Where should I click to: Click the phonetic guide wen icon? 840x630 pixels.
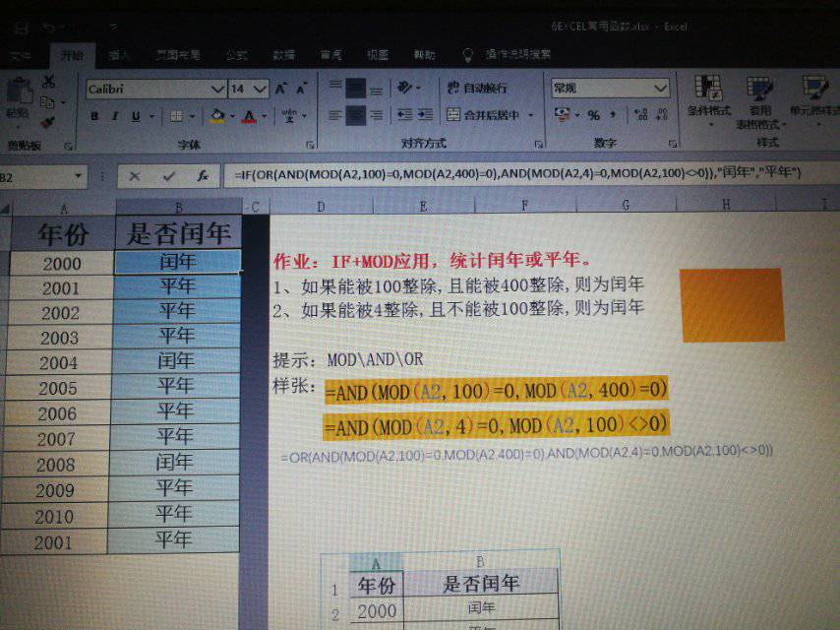(290, 115)
